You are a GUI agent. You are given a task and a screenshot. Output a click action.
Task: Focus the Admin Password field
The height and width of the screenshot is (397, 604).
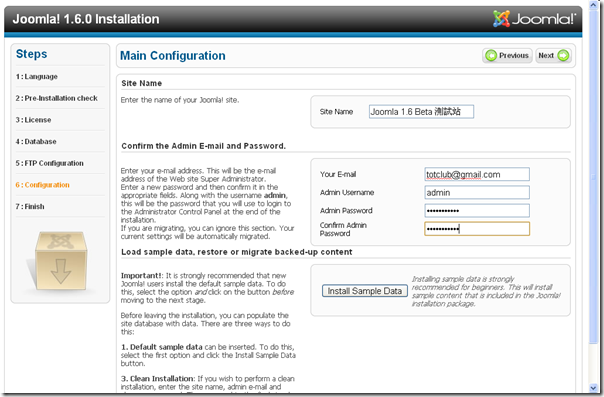[x=477, y=211]
